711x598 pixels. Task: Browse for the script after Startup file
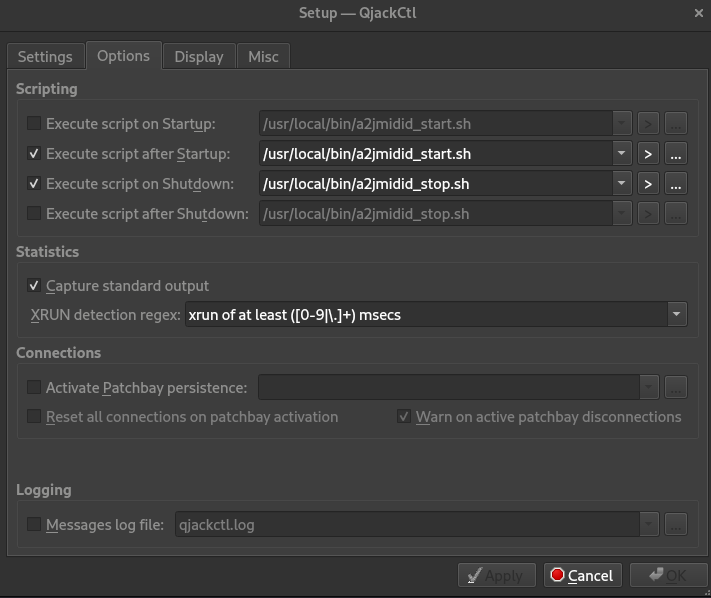coord(675,154)
